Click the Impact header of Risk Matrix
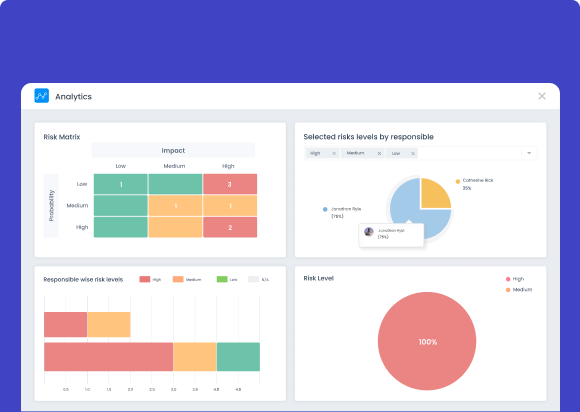Viewport: 580px width, 412px height. pyautogui.click(x=173, y=151)
